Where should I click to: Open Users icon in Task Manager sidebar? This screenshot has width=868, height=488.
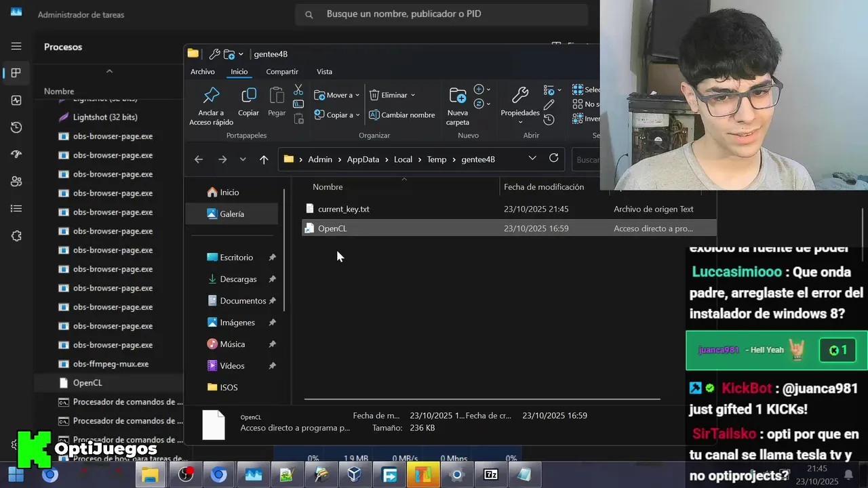pyautogui.click(x=16, y=182)
